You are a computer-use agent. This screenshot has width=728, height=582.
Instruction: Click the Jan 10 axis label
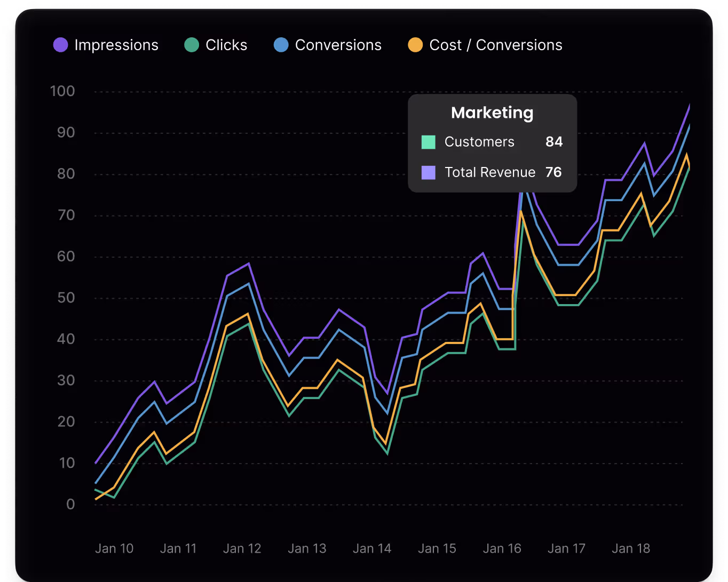pyautogui.click(x=114, y=548)
